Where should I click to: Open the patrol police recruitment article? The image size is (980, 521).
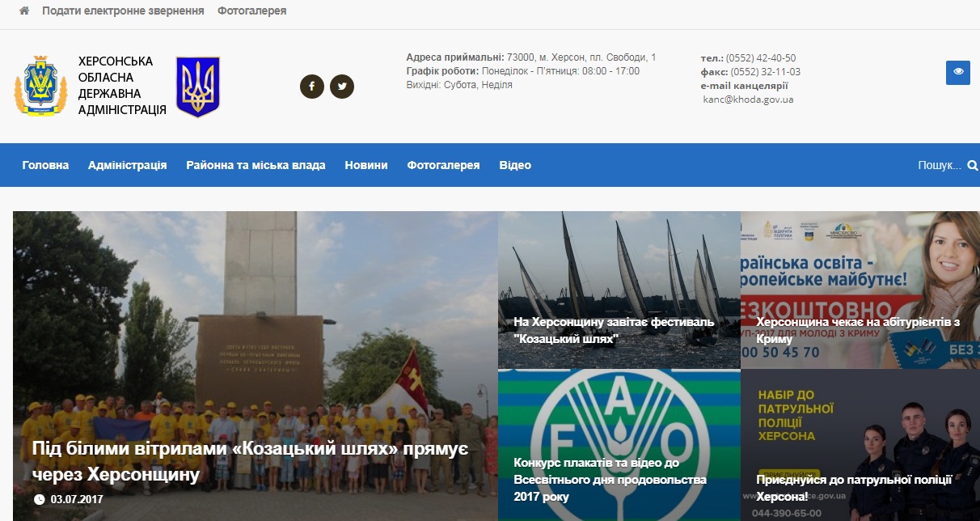pos(859,488)
